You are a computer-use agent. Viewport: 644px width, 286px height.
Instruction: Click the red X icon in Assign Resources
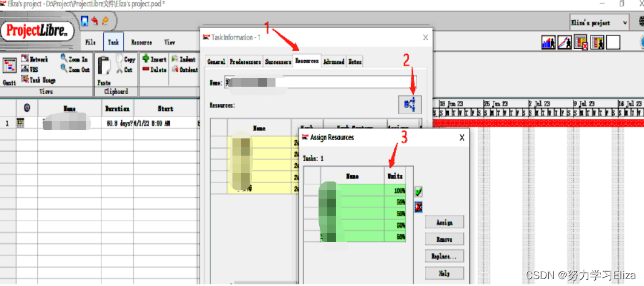(418, 207)
